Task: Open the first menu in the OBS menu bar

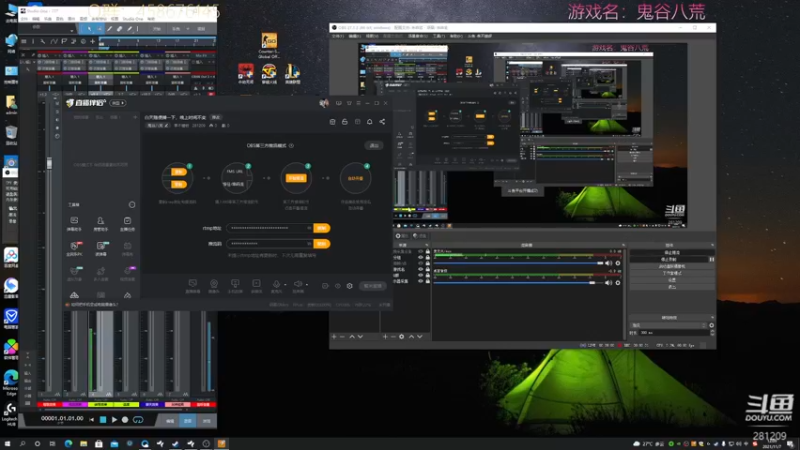Action: (x=337, y=36)
